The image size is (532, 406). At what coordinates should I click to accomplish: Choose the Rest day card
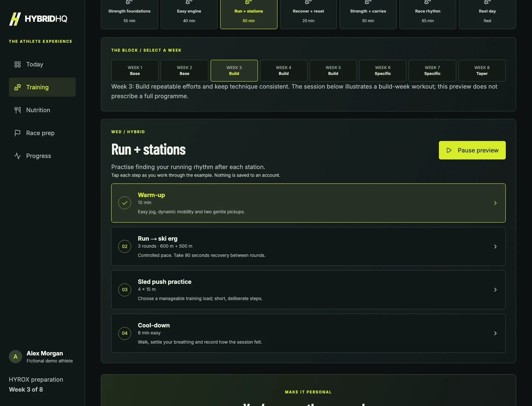coord(487,14)
